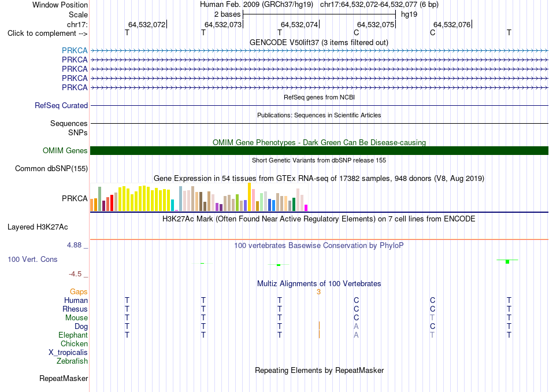Select the Elephant species label
Image resolution: width=549 pixels, height=392 pixels.
click(x=73, y=335)
